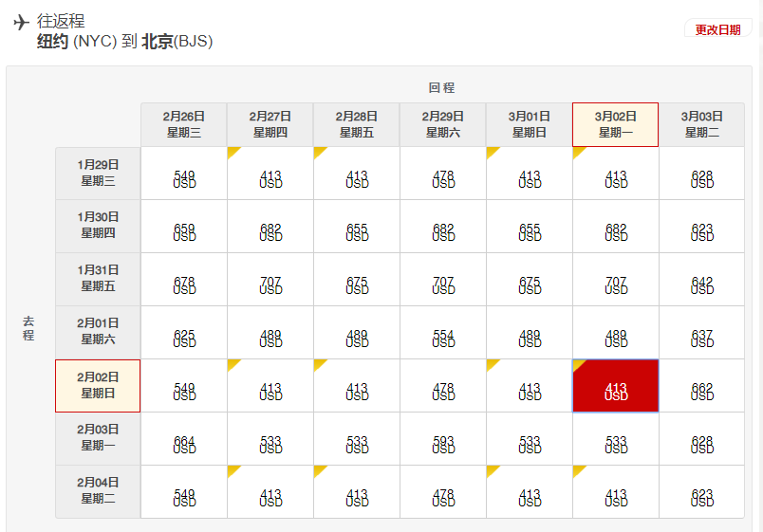Choose 549 USD fare in 2月04日 row
763x532 pixels.
coord(184,491)
